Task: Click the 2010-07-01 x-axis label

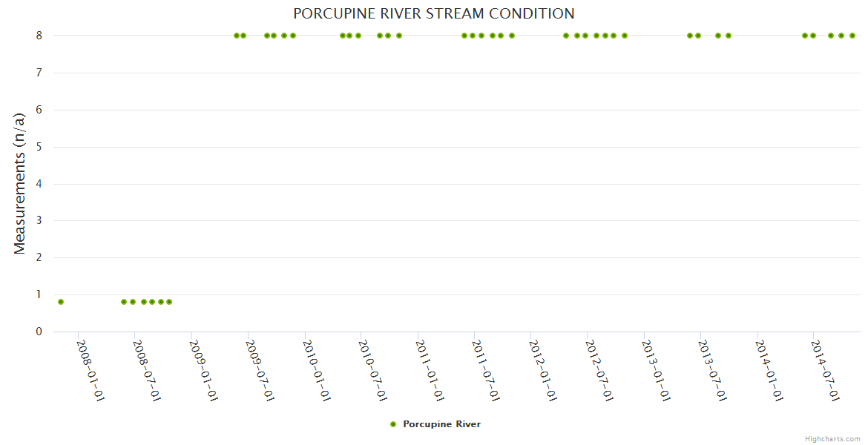Action: pyautogui.click(x=373, y=370)
